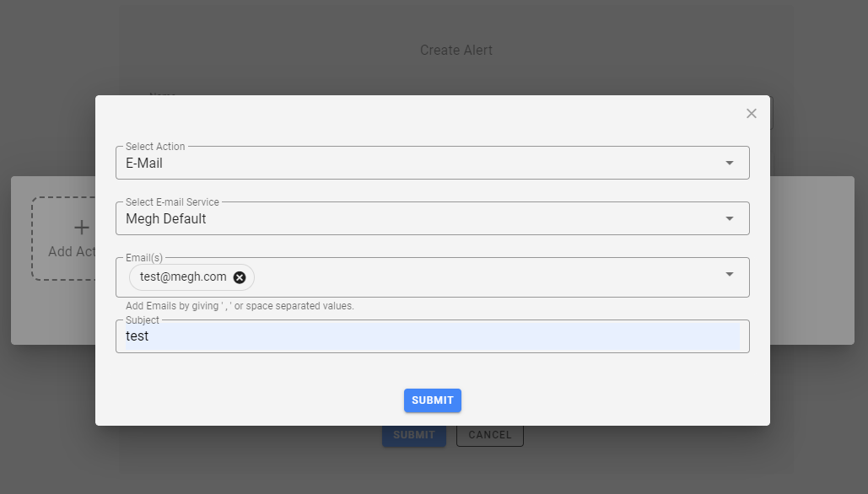
Task: Expand the Email(s) suggestions arrow
Action: pos(729,274)
